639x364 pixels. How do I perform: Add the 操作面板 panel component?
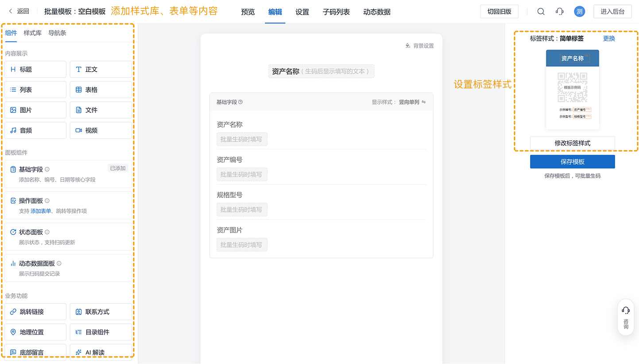[69, 206]
